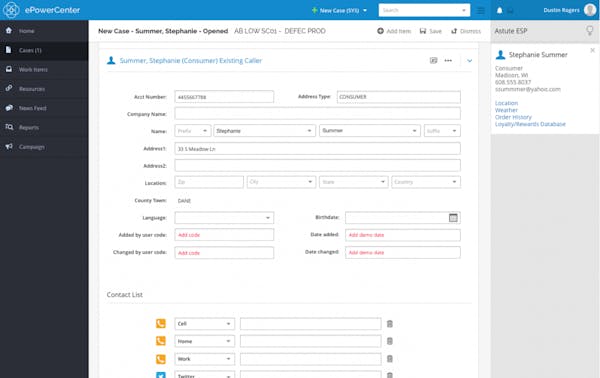The width and height of the screenshot is (600, 378).
Task: Open Cases (1) in the sidebar
Action: click(x=44, y=50)
